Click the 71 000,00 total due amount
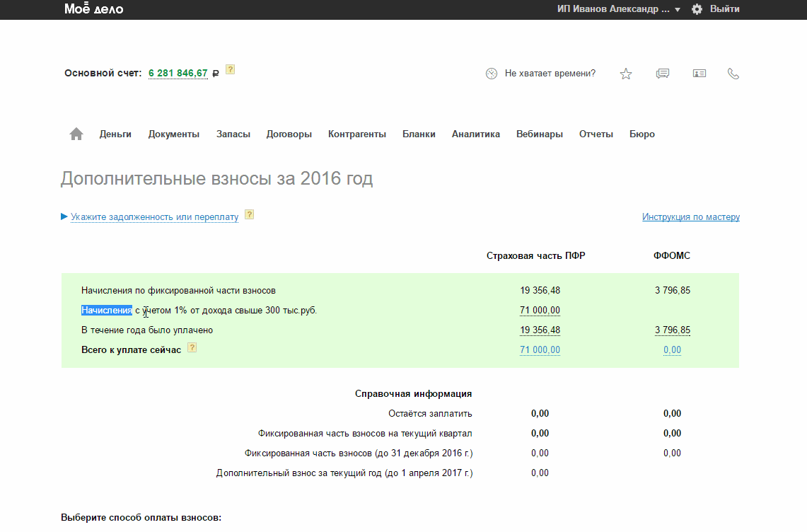 pos(540,350)
